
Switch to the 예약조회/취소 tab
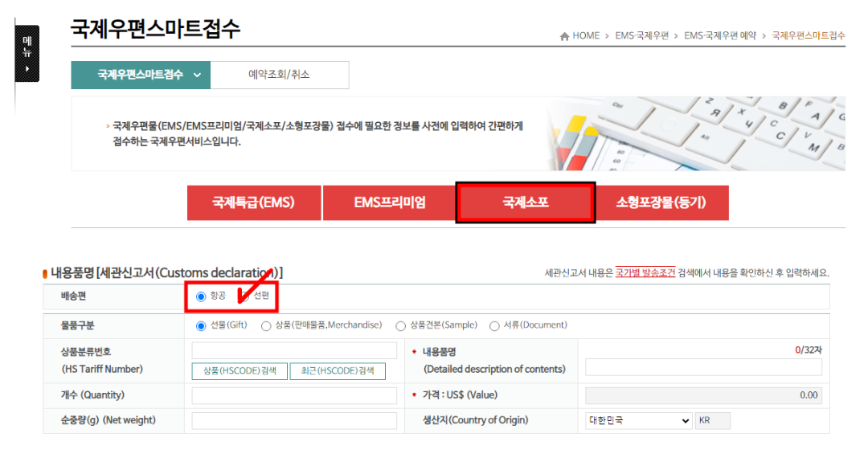279,75
